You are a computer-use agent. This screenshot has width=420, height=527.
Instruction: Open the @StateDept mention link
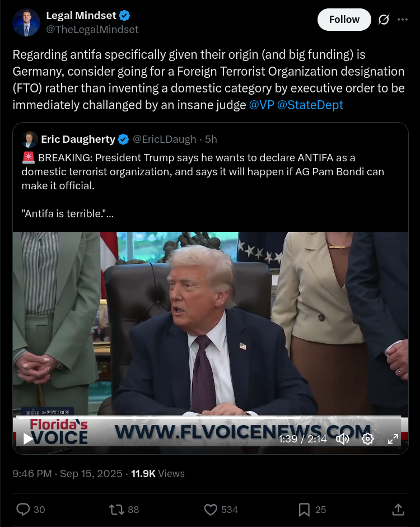tap(310, 105)
